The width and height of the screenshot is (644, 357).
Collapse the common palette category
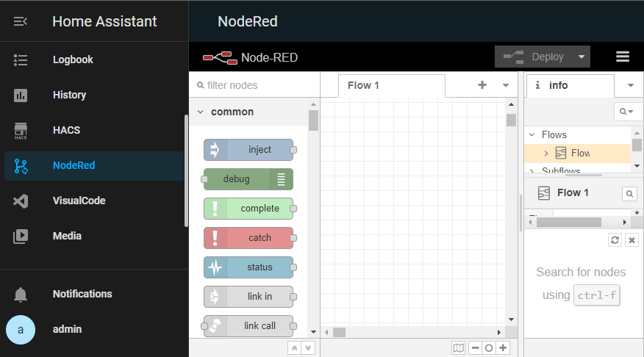point(201,112)
